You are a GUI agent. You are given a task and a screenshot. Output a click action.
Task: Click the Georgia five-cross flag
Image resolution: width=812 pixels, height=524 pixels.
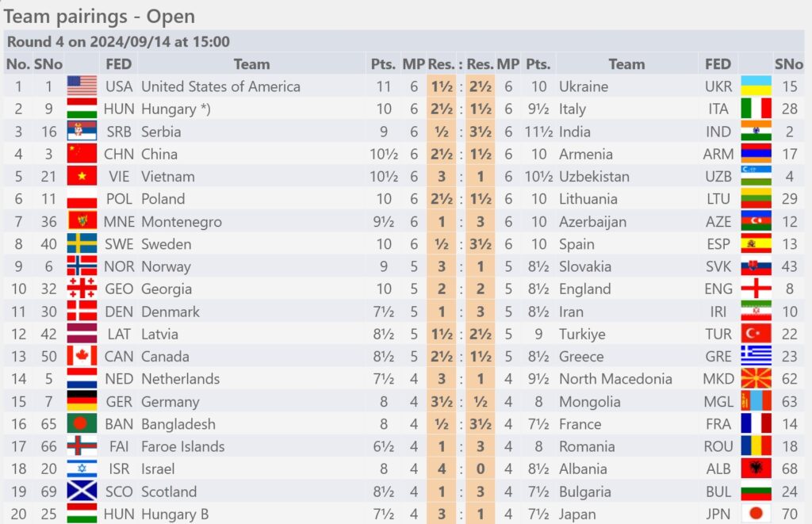tap(82, 289)
